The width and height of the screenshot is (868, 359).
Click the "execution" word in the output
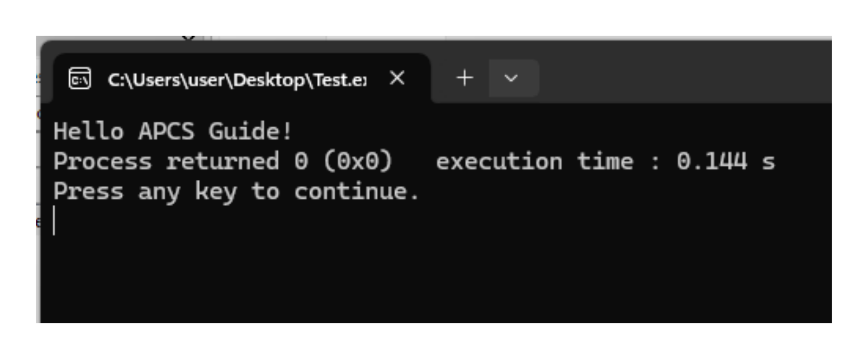pos(499,162)
